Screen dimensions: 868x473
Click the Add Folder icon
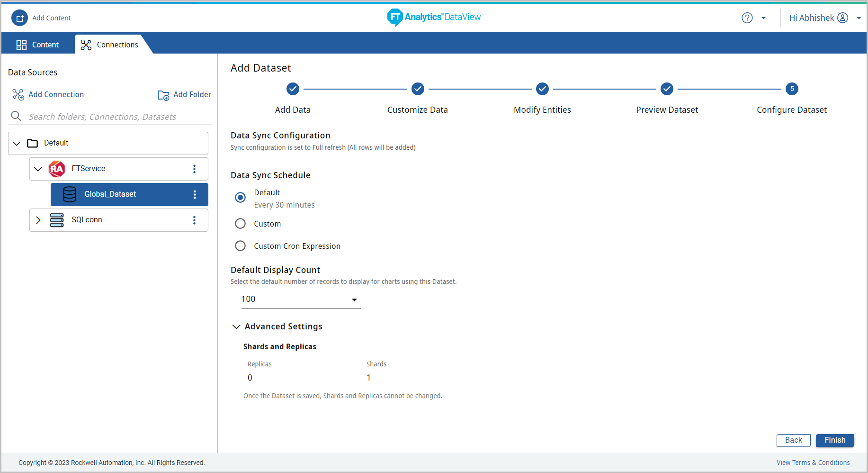163,95
